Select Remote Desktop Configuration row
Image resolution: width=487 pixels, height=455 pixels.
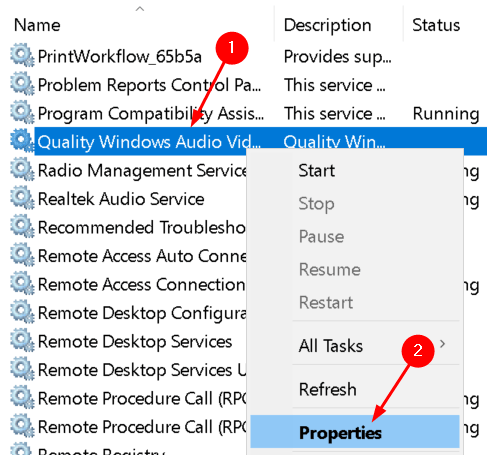tap(142, 313)
